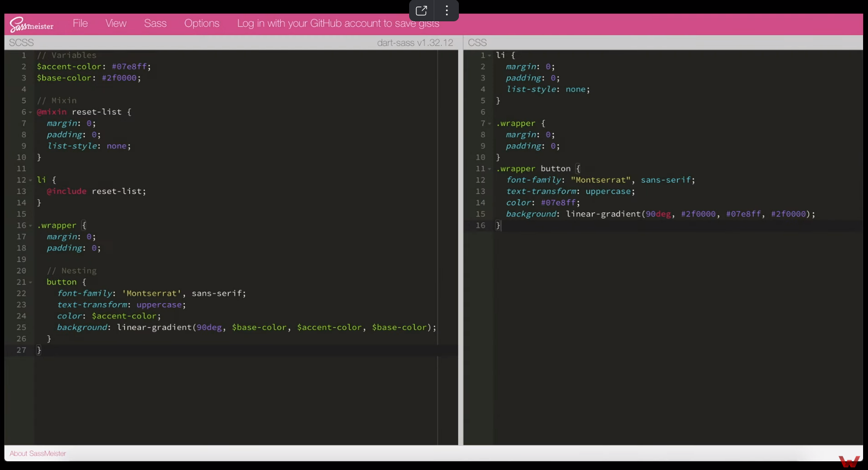Collapse the @mixin block at line 6

coord(31,112)
